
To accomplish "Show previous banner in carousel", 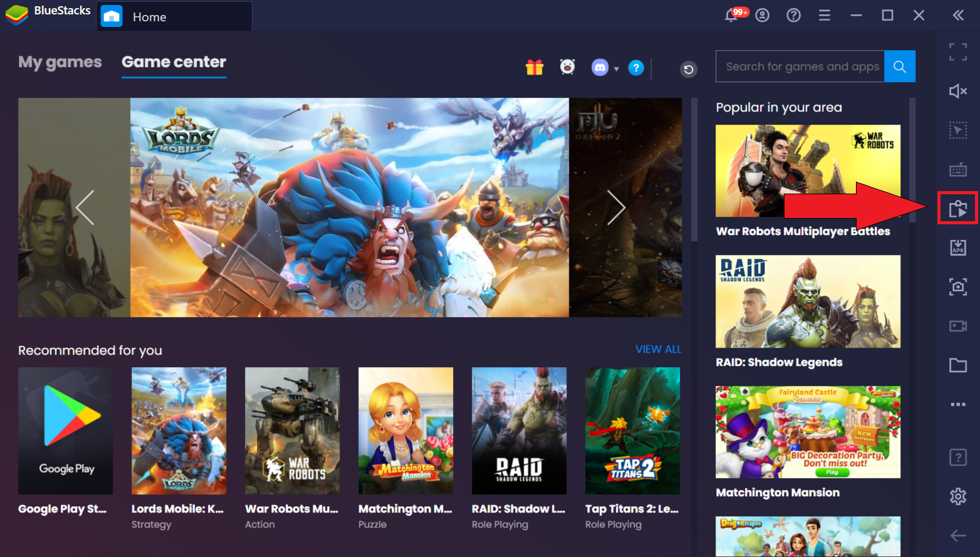I will 85,207.
